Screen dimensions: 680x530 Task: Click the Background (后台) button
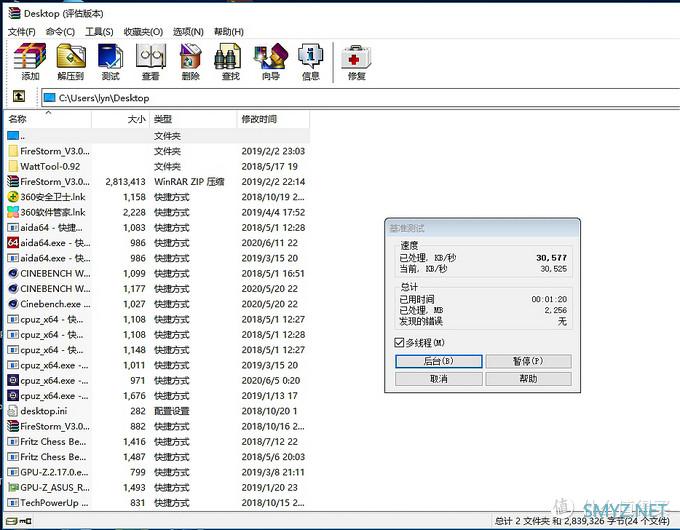438,361
